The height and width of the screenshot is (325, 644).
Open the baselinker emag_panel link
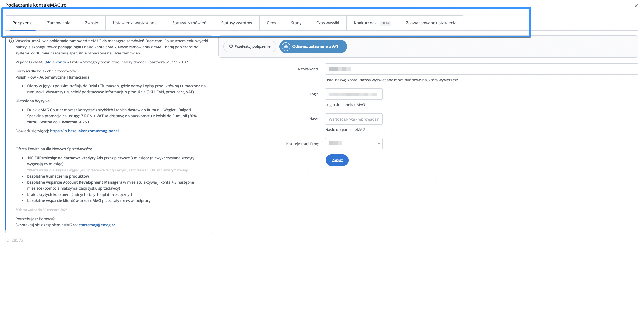84,131
